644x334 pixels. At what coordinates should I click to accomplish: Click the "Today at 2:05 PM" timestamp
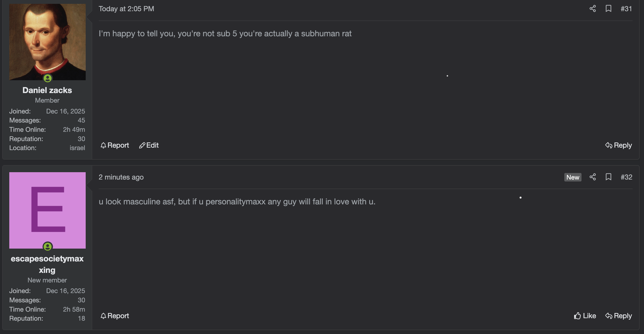coord(126,9)
